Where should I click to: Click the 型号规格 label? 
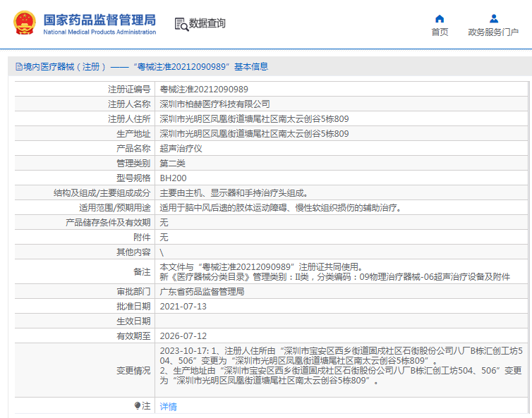pos(133,178)
